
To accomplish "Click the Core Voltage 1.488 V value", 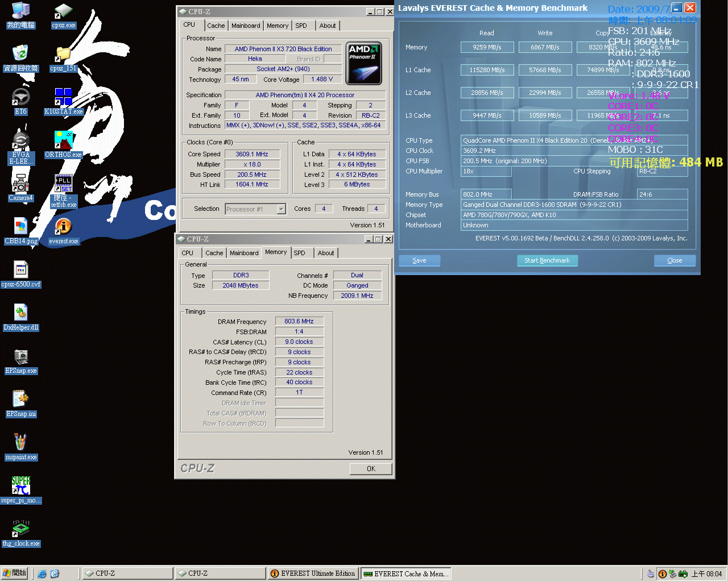I will [322, 80].
